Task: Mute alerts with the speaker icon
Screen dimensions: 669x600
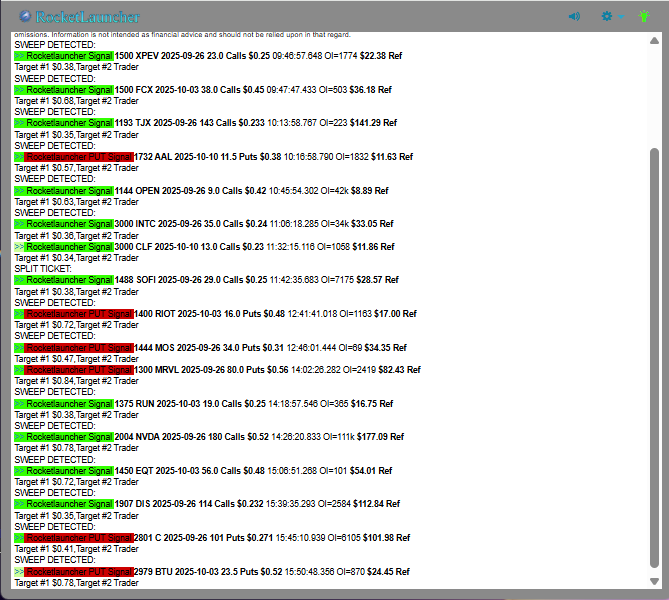Action: point(575,17)
